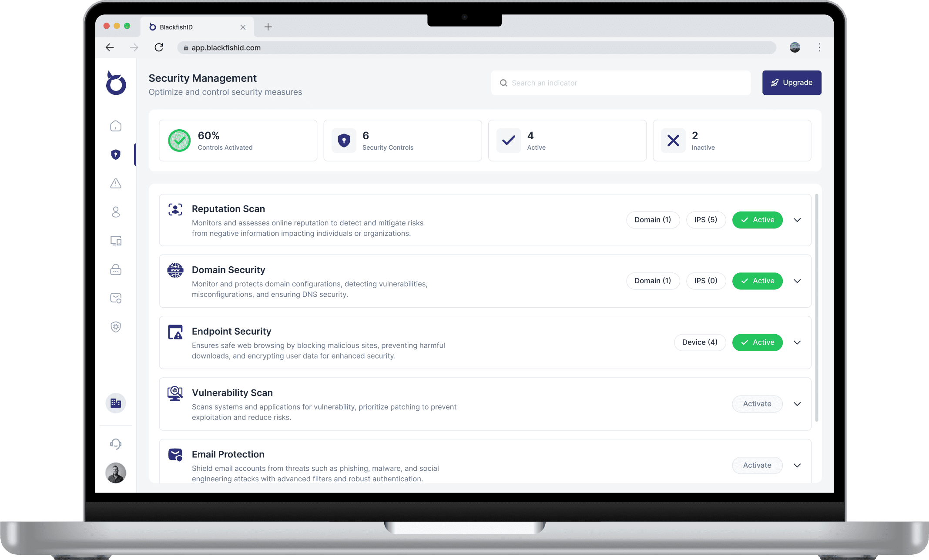Click the Upgrade button
929x560 pixels.
pyautogui.click(x=791, y=82)
